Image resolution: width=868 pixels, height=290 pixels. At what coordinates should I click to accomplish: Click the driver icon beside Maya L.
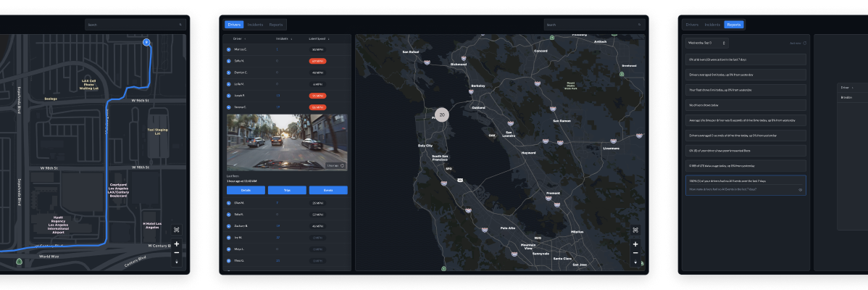(229, 249)
